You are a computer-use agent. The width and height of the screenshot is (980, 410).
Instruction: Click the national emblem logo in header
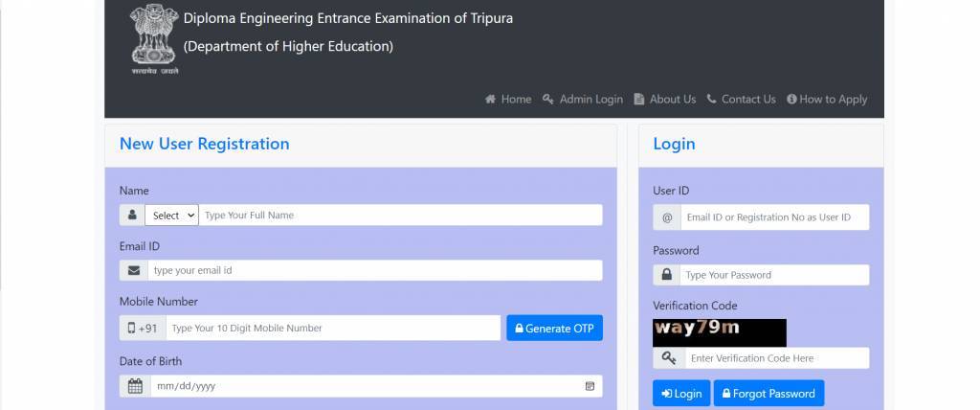[154, 38]
